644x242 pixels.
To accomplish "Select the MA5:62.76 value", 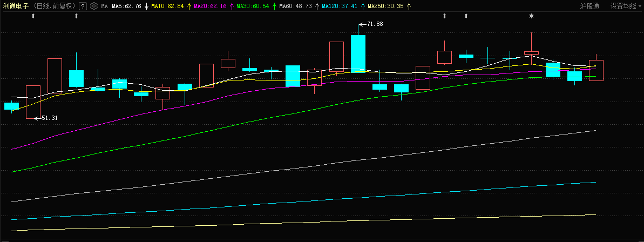I will pos(126,6).
